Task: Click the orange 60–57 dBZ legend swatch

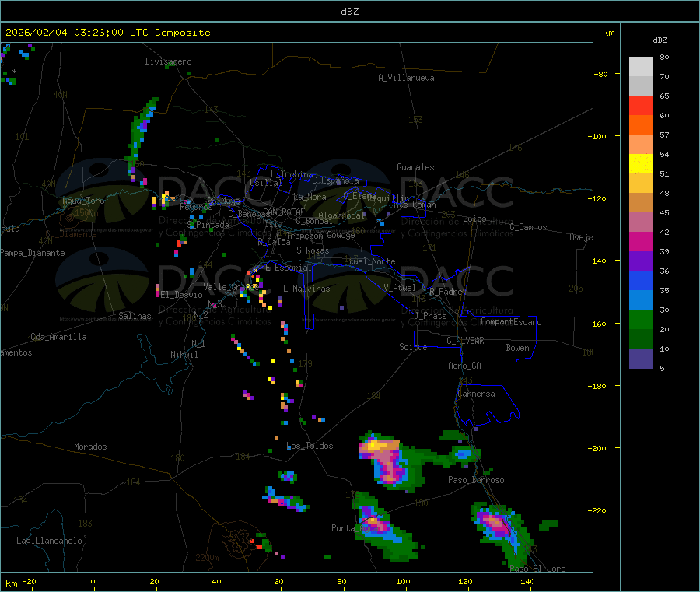Action: point(641,125)
